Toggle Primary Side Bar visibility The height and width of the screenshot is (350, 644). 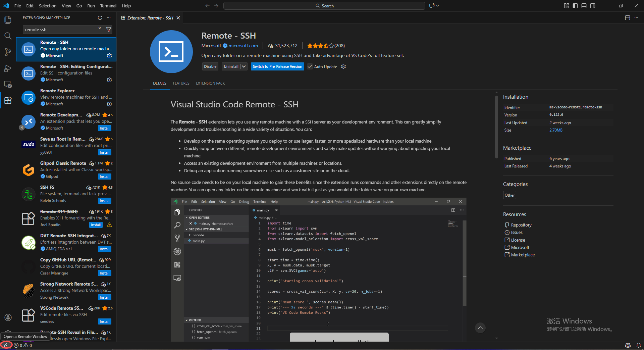[x=575, y=6]
